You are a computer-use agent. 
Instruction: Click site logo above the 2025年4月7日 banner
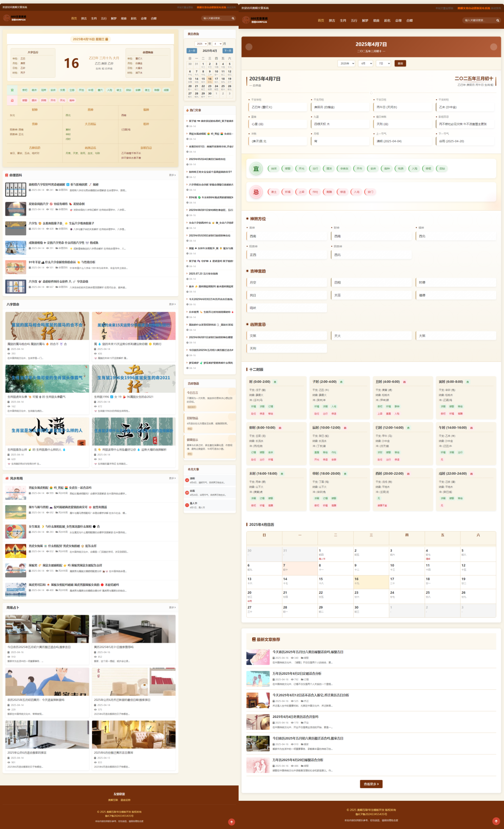(254, 20)
